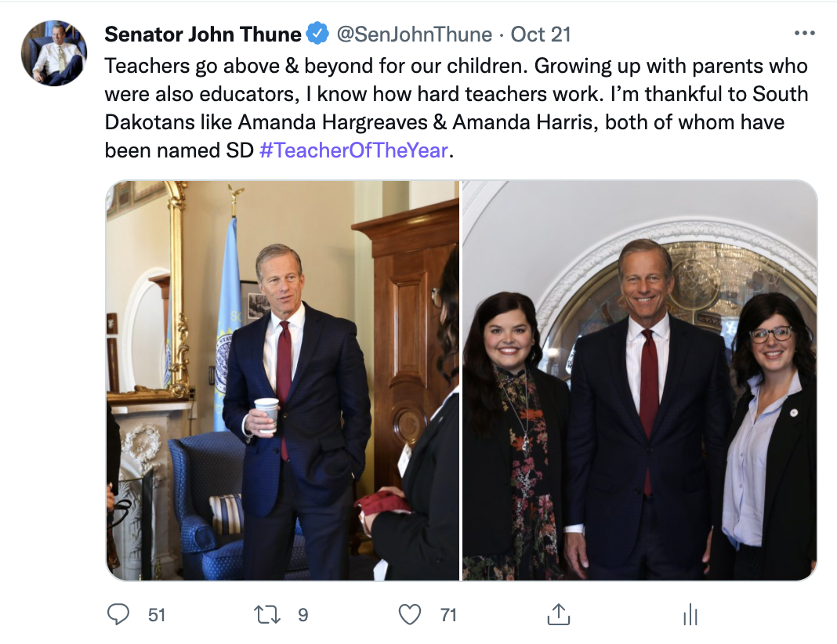Click the reply speech bubble icon

click(118, 614)
